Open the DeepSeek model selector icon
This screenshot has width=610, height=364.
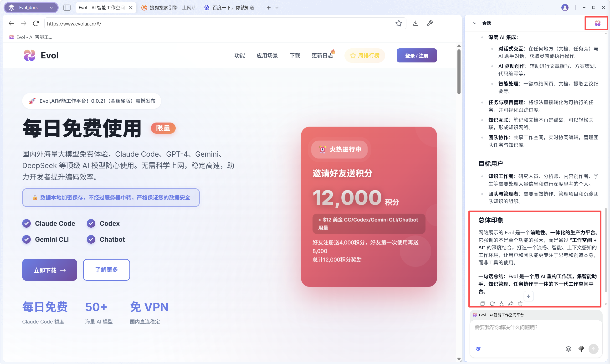tap(478, 349)
